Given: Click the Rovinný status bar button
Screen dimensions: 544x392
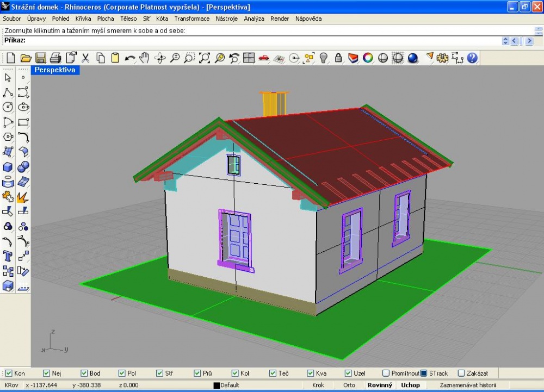Looking at the screenshot, I should pos(380,385).
